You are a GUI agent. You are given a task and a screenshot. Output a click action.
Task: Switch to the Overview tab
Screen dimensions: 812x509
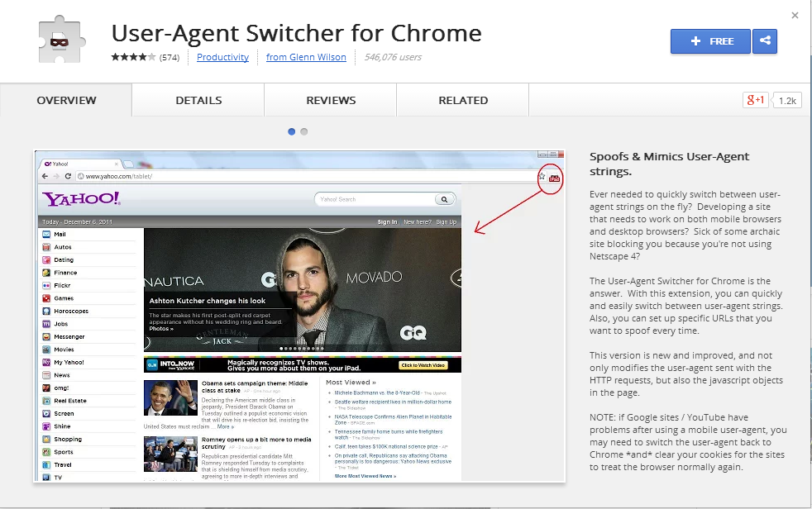[x=66, y=100]
